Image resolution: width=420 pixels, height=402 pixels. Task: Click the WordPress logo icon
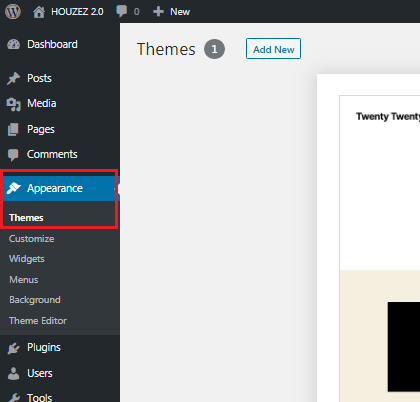coord(13,11)
